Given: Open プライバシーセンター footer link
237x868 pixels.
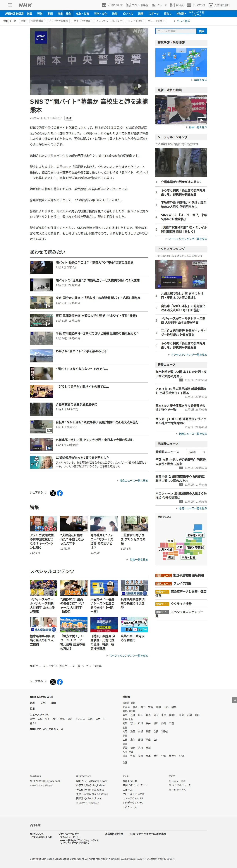Looking at the screenshot, I should click(69, 834).
